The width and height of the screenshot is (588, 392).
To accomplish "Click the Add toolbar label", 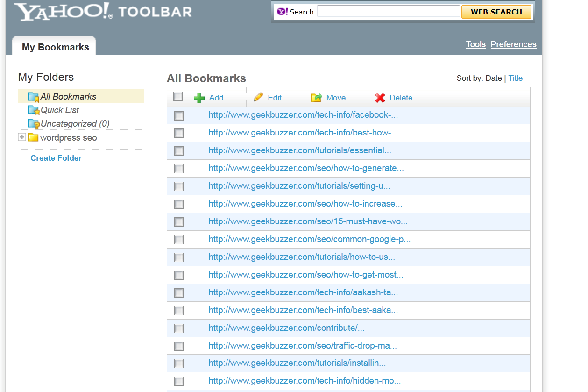I will [216, 98].
